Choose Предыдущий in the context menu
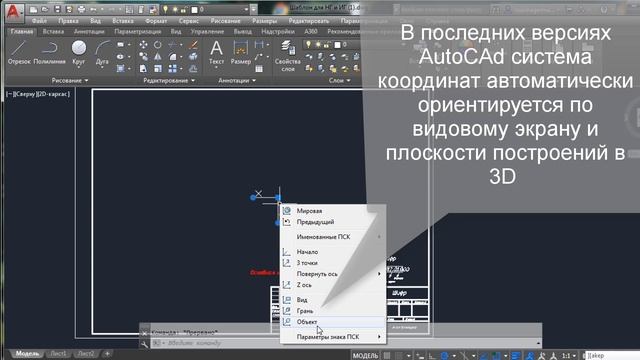The height and width of the screenshot is (360, 640). [333, 222]
